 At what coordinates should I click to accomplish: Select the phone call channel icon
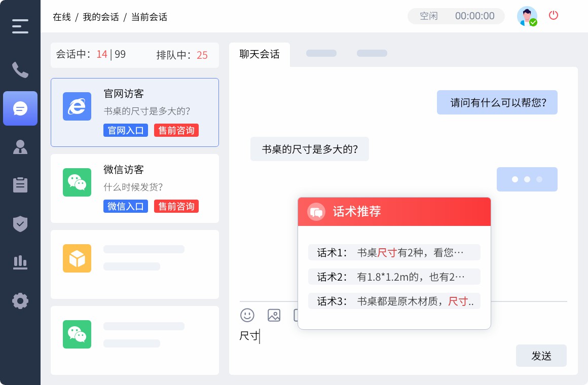20,70
